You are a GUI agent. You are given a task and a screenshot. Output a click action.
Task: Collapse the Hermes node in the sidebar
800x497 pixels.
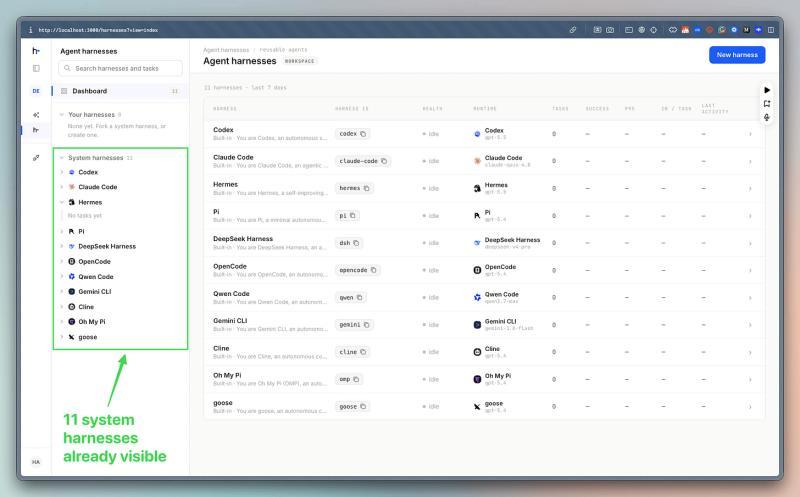pyautogui.click(x=62, y=202)
